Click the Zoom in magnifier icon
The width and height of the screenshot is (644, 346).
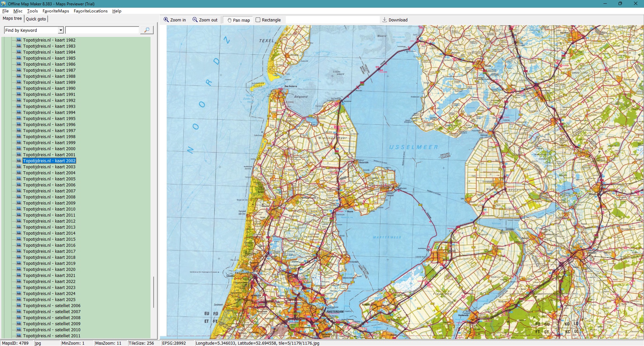tap(166, 20)
